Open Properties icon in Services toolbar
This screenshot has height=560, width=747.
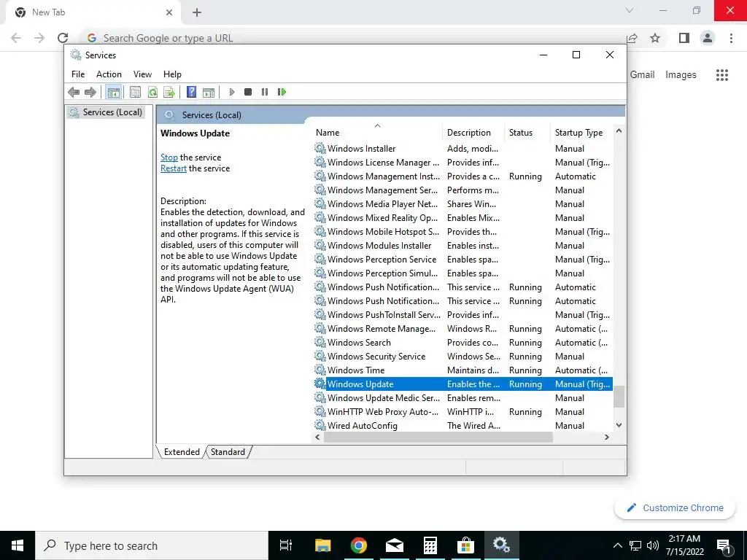pyautogui.click(x=135, y=92)
